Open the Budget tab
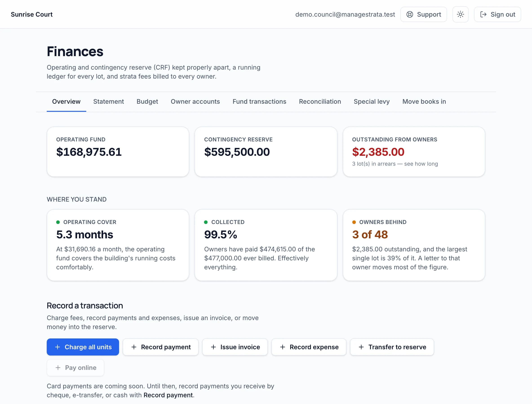This screenshot has width=532, height=404. 147,102
